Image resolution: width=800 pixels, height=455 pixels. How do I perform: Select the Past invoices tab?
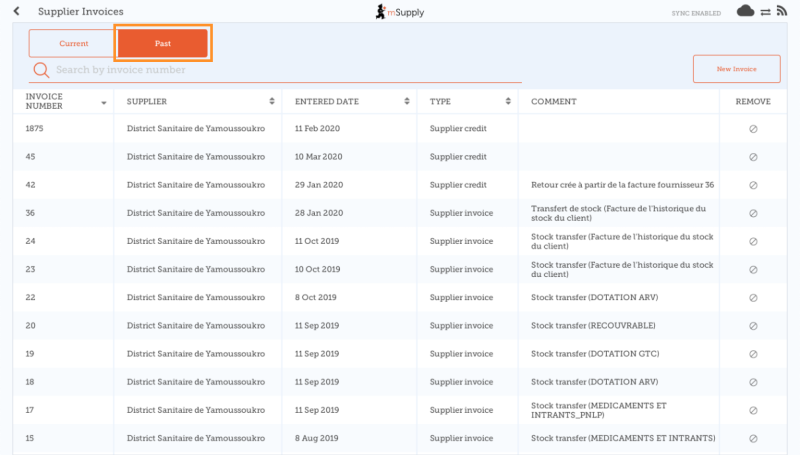pos(162,44)
